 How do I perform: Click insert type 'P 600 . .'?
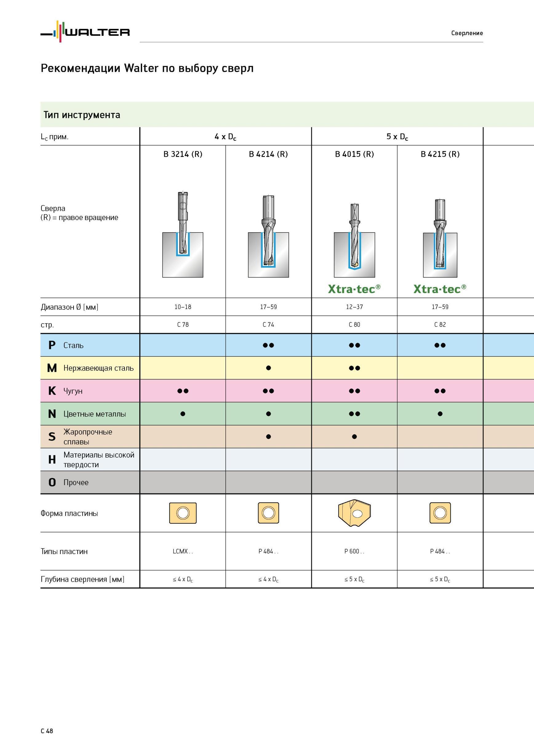pyautogui.click(x=354, y=551)
